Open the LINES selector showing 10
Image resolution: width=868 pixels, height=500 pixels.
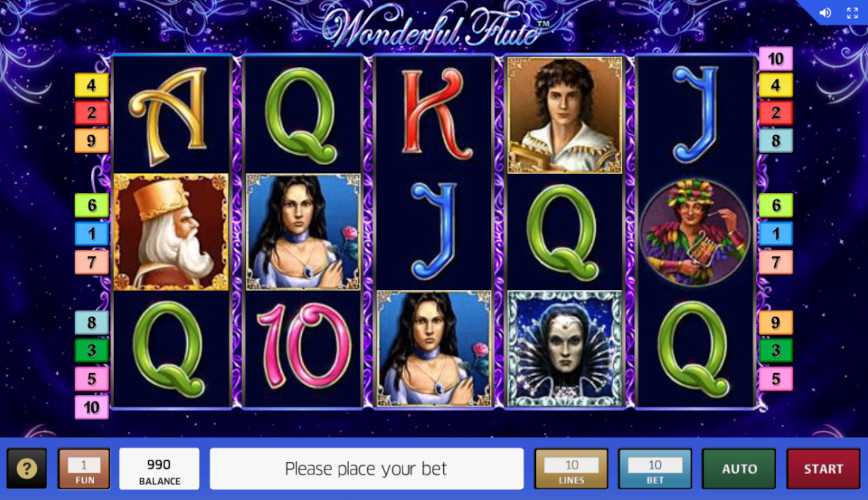pyautogui.click(x=571, y=468)
